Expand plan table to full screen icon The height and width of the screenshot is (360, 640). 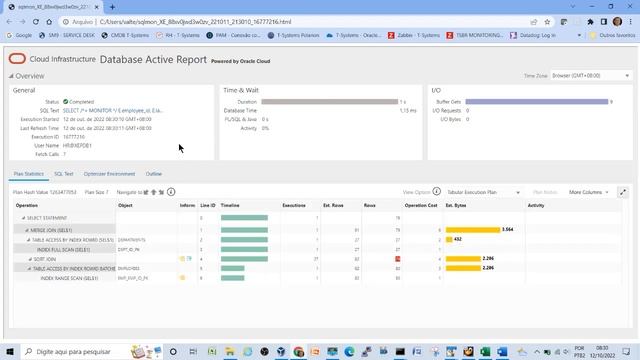coord(623,192)
